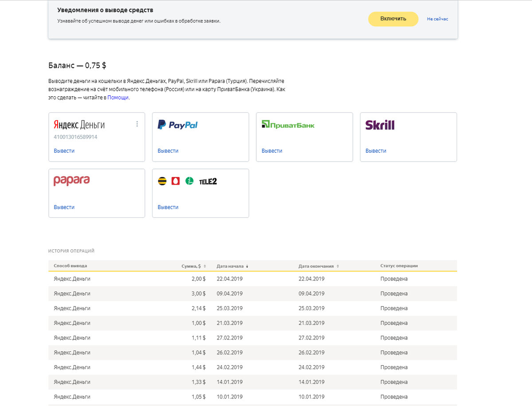This screenshot has height=406, width=532.
Task: Click start date 10.01.2019
Action: pos(230,397)
